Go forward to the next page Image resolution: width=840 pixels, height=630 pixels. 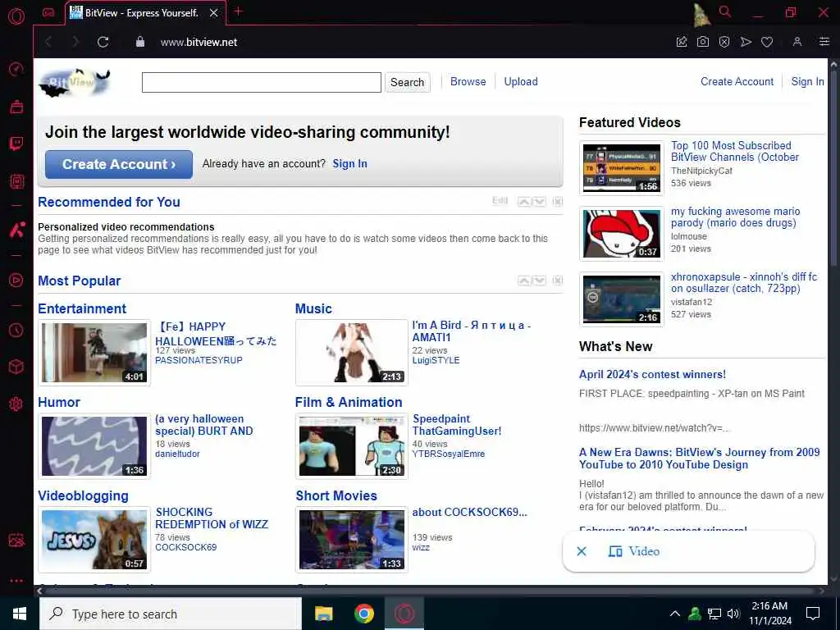(x=75, y=42)
